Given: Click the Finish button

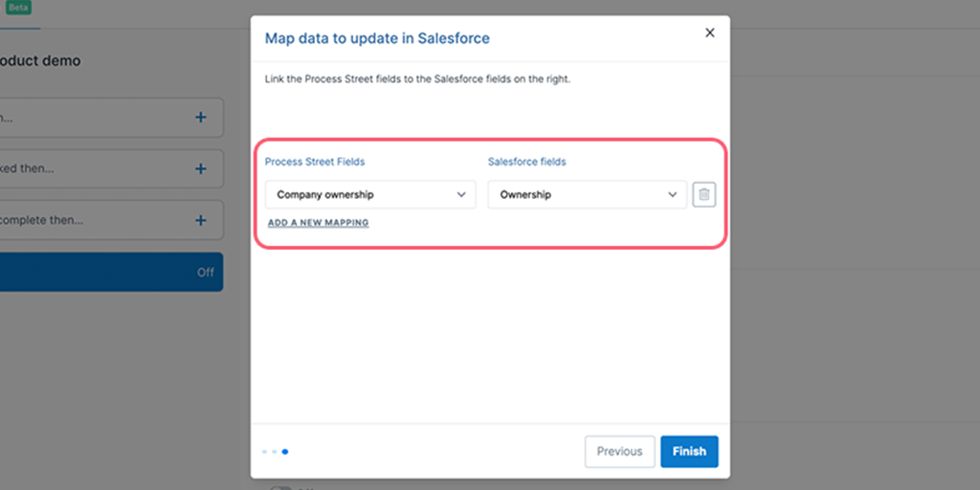Looking at the screenshot, I should pyautogui.click(x=689, y=452).
